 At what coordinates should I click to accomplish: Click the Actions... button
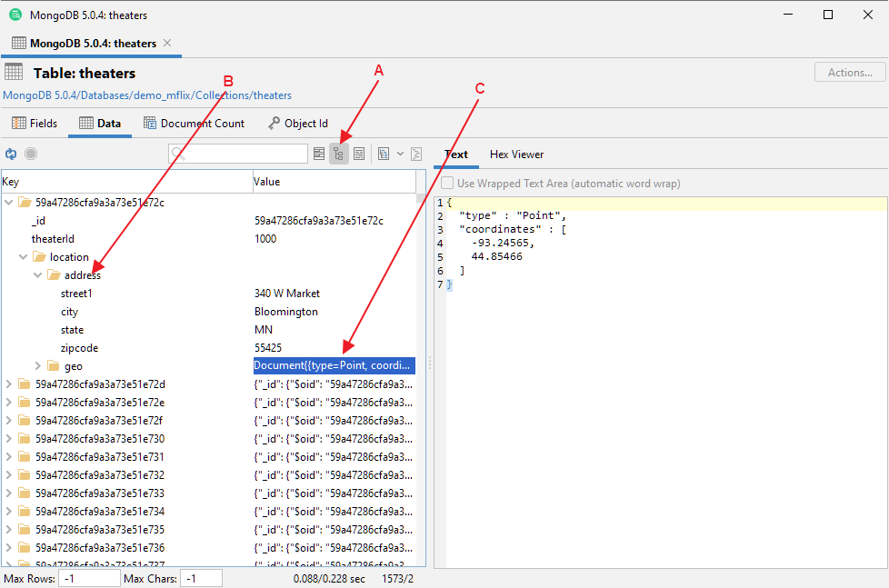click(x=848, y=72)
